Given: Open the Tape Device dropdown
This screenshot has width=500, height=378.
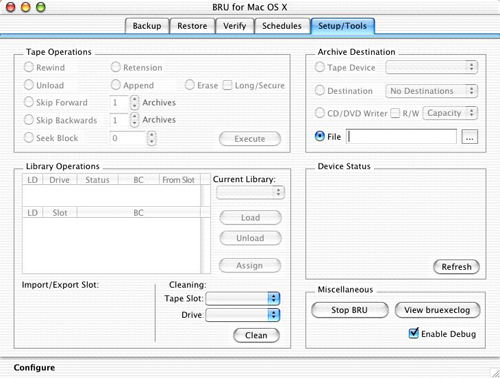Looking at the screenshot, I should coord(432,67).
